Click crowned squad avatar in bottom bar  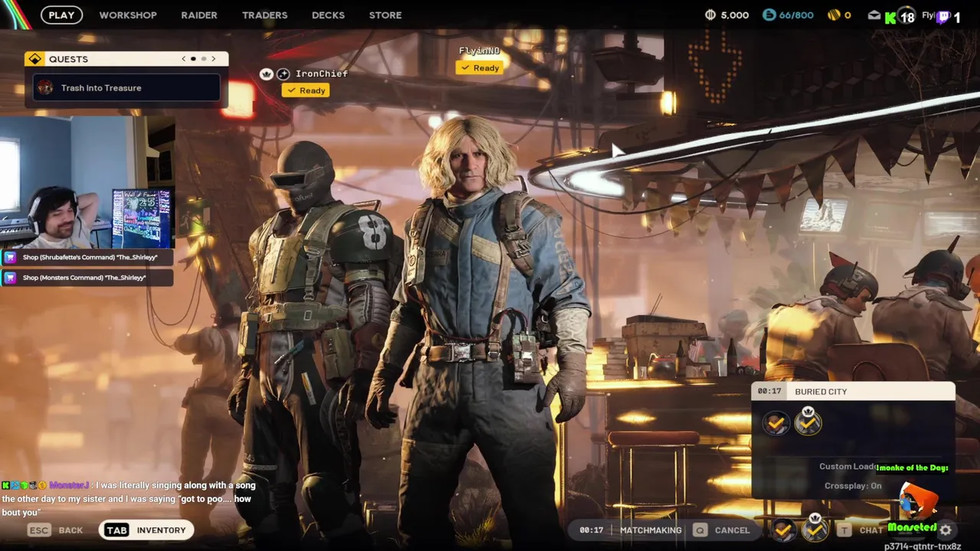point(815,528)
